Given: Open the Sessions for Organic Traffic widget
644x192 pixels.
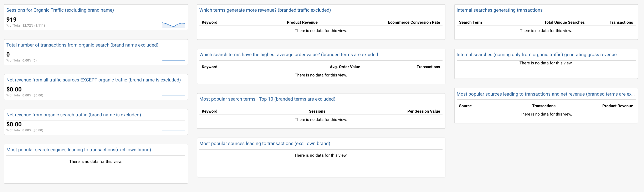Looking at the screenshot, I should coord(60,10).
